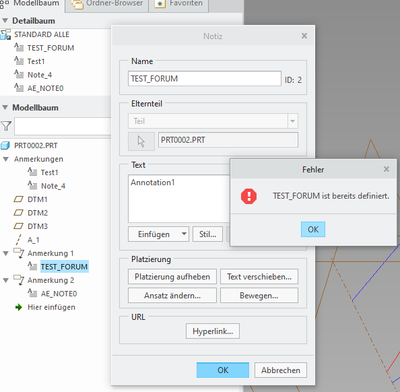Collapse the Anmerkung 2 node

(6, 280)
